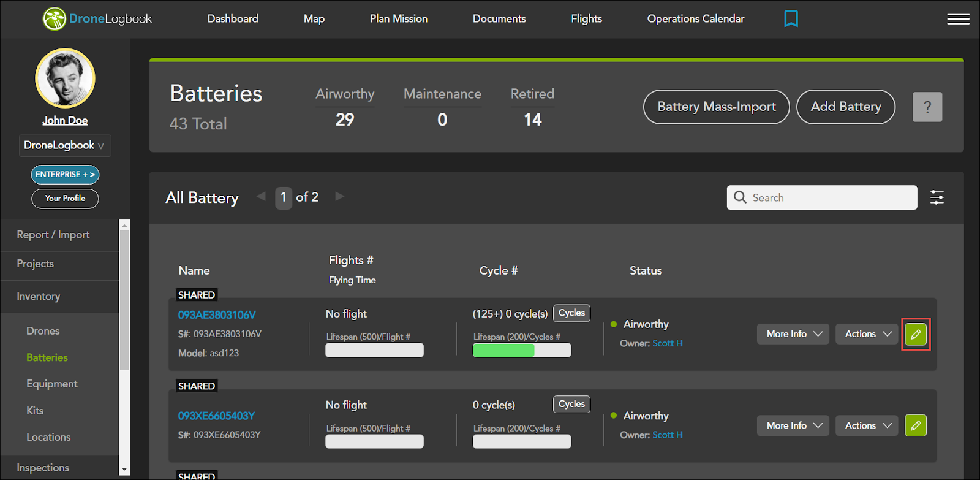
Task: Click Model: asd123 text
Action: [x=208, y=353]
